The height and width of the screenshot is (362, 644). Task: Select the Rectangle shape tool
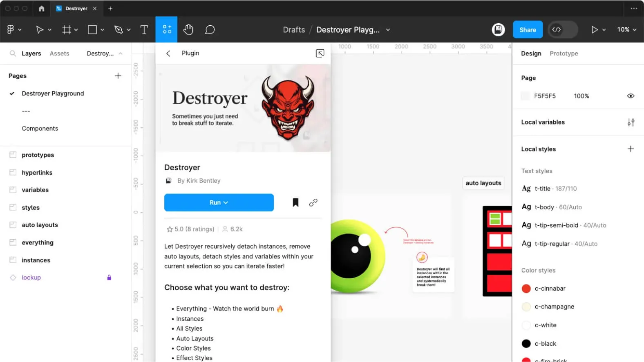tap(92, 29)
